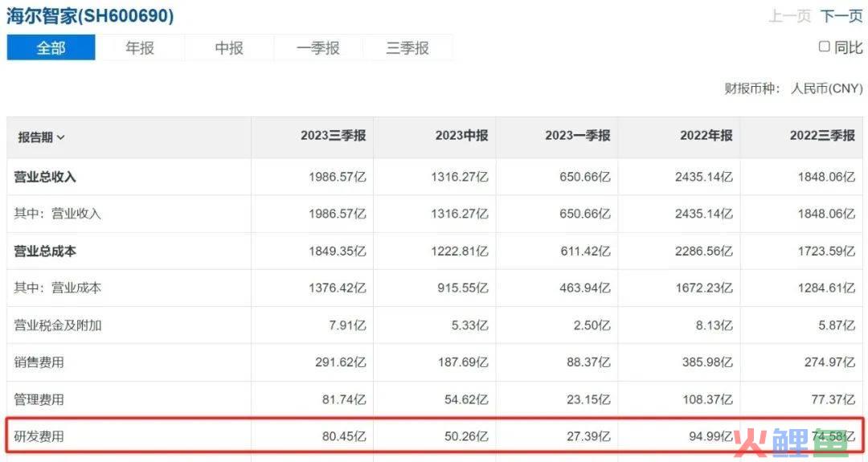Open the 一季报 tab

tap(318, 47)
